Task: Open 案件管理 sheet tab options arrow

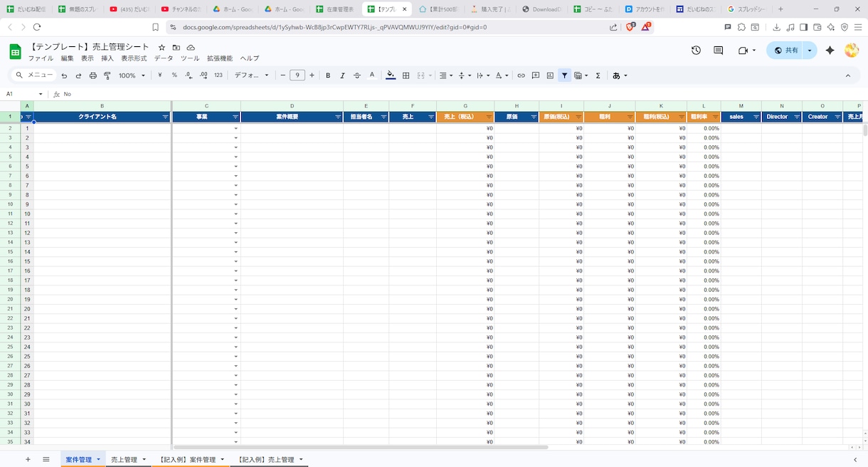Action: click(98, 460)
